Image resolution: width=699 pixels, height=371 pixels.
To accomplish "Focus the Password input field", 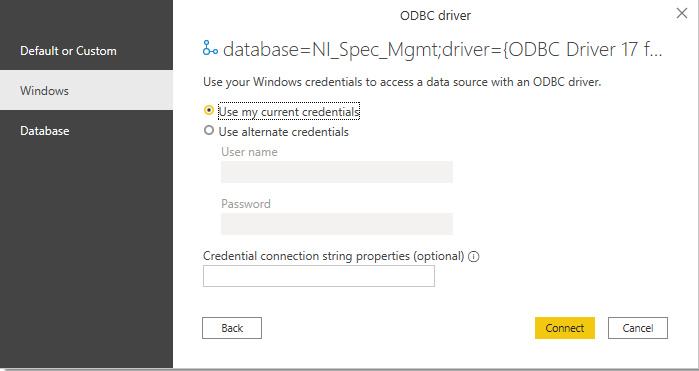I will pos(337,224).
